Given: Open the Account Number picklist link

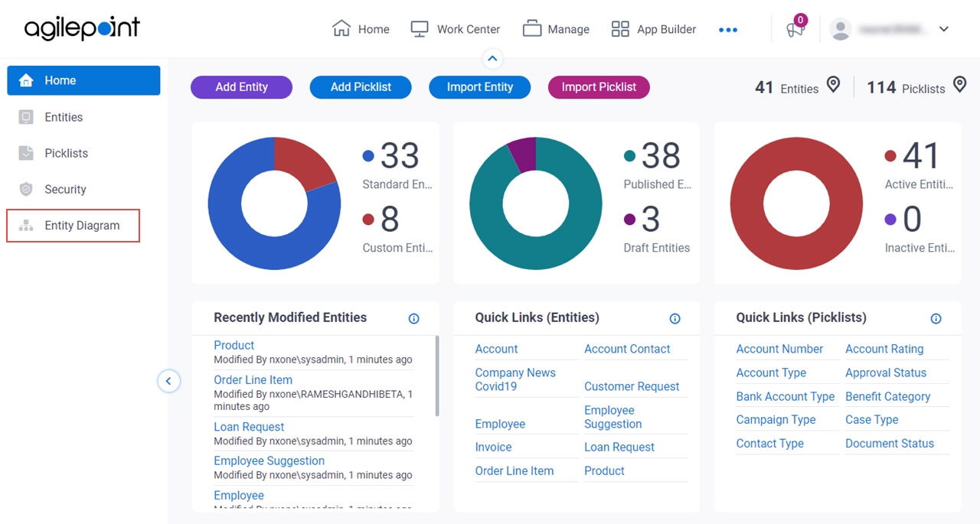Looking at the screenshot, I should pyautogui.click(x=779, y=349).
